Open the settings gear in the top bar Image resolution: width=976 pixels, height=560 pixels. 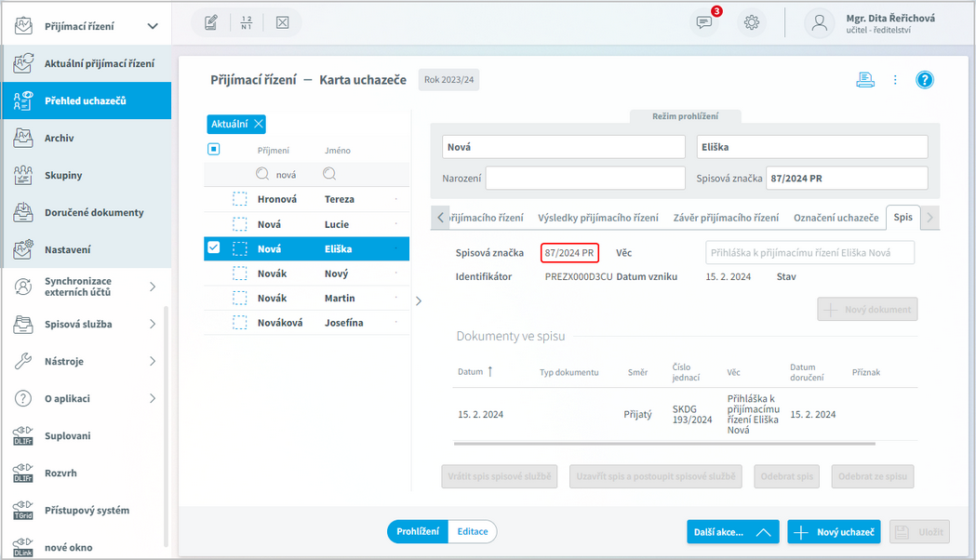(x=752, y=23)
